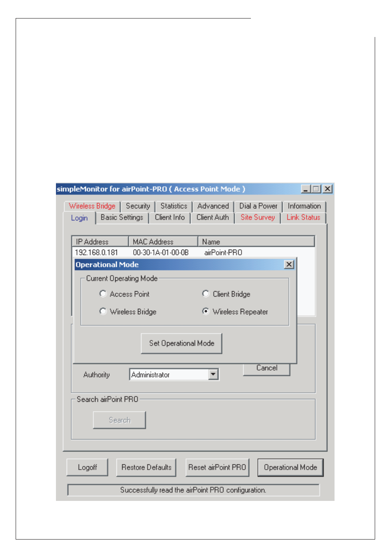Close the Operational Mode dialog
This screenshot has width=392, height=556.
pyautogui.click(x=289, y=264)
